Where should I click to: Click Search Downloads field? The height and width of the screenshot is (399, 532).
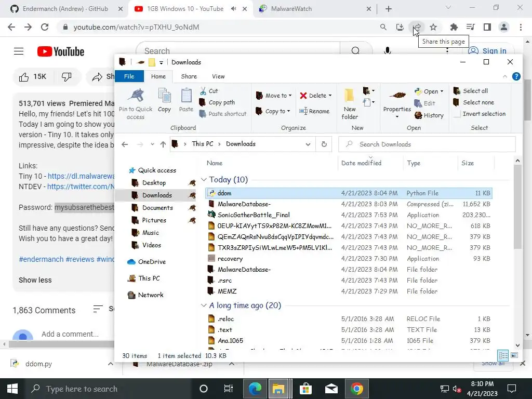coord(427,144)
